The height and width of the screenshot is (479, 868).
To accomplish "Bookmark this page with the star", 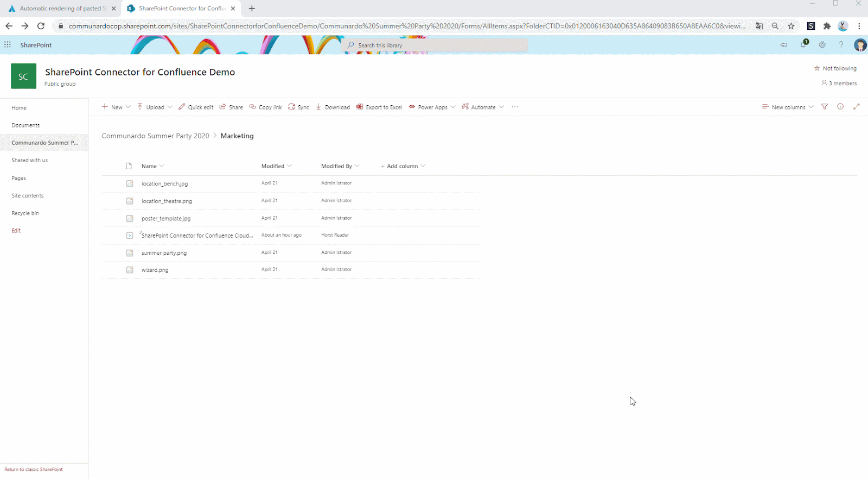I will (x=791, y=25).
